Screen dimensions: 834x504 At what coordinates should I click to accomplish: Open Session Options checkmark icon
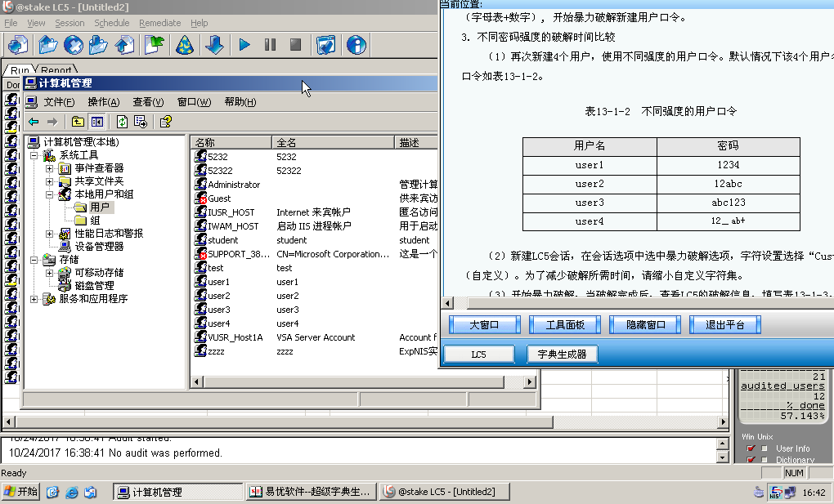(x=325, y=45)
